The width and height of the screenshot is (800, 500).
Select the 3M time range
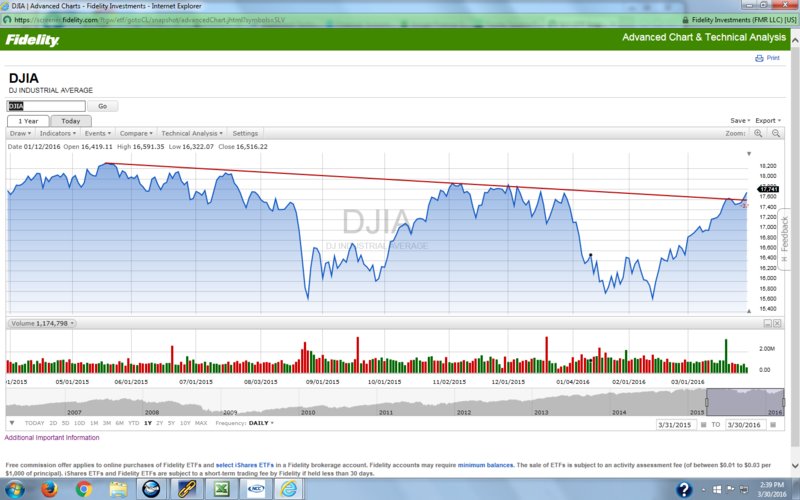(x=107, y=423)
